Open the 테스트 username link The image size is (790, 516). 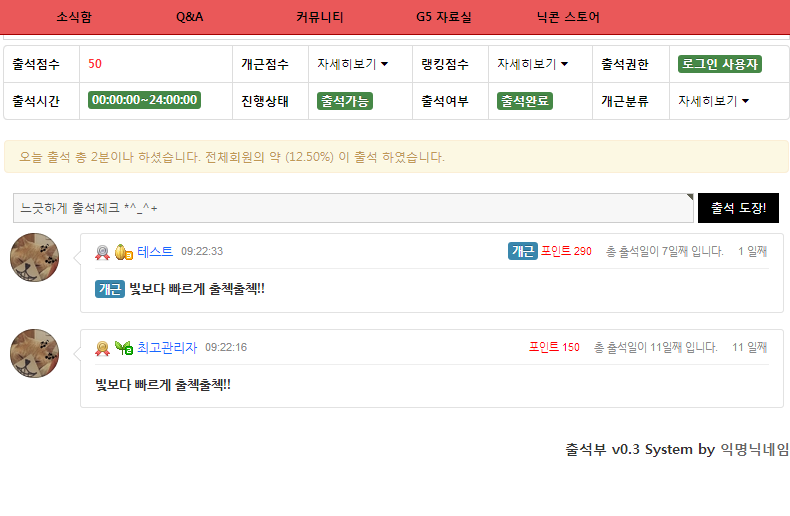[x=155, y=252]
